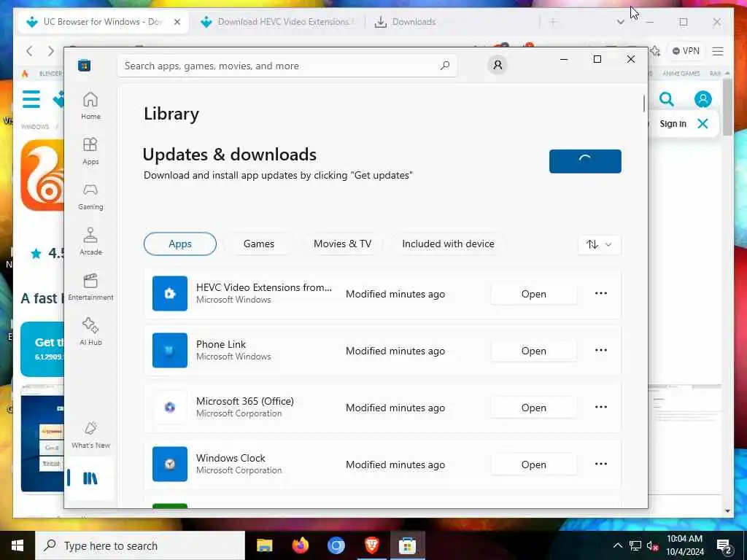Show hidden system tray icons

(x=617, y=545)
